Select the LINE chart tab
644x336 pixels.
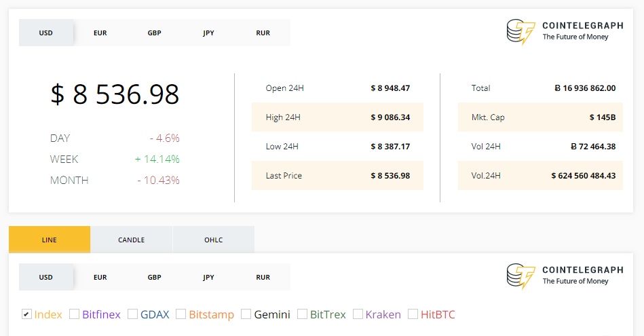[50, 240]
